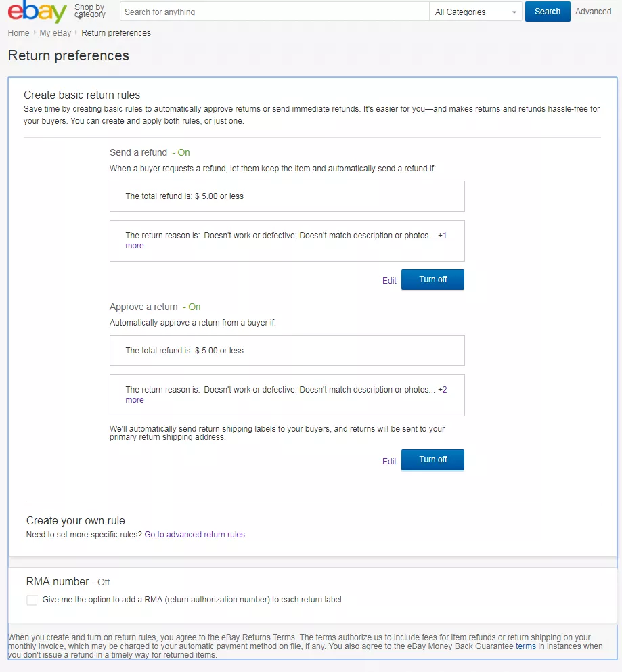Screen dimensions: 622x672
Task: Expand the All Categories dropdown
Action: click(475, 12)
